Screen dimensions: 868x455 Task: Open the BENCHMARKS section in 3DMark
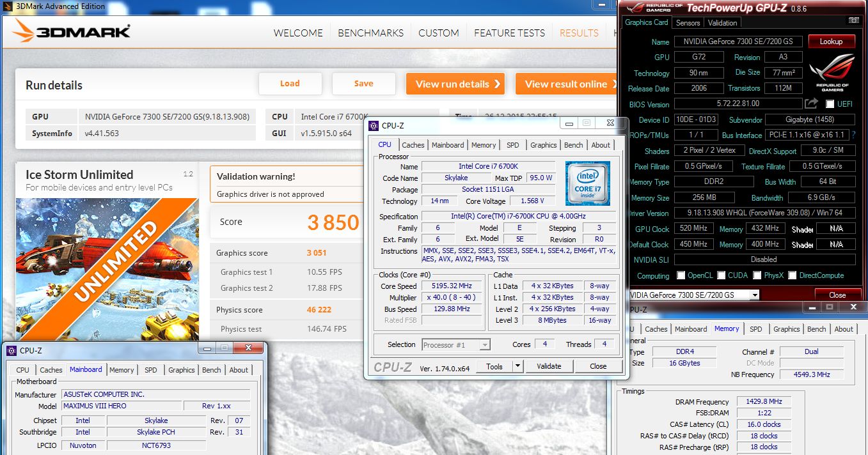(x=370, y=33)
